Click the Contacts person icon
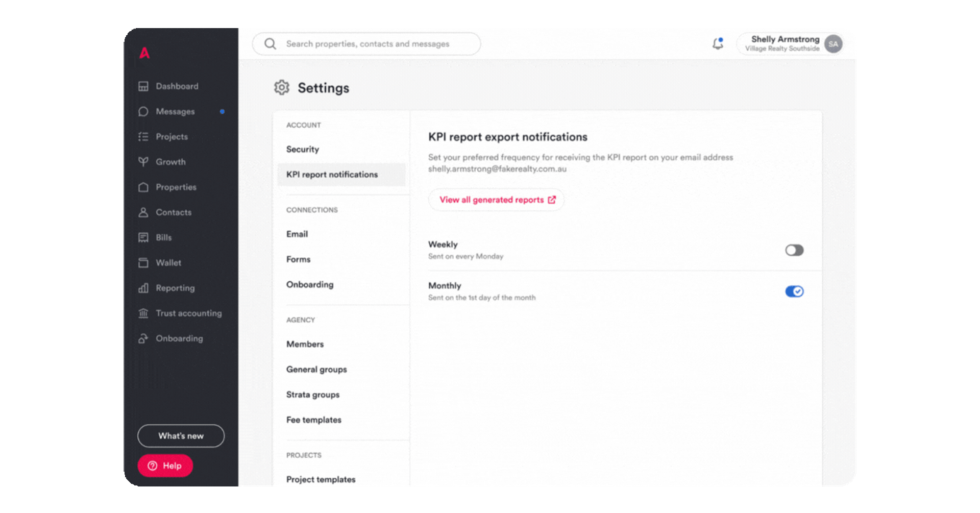Screen dimensions: 980x513 point(143,212)
